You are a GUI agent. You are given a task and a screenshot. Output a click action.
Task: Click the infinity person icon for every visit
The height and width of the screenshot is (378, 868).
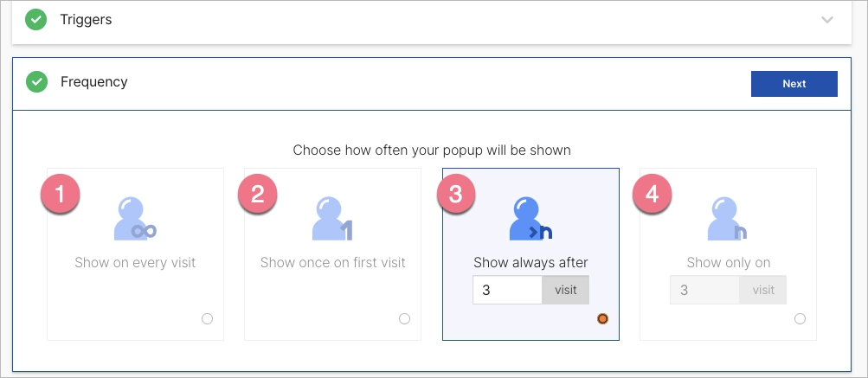click(136, 218)
